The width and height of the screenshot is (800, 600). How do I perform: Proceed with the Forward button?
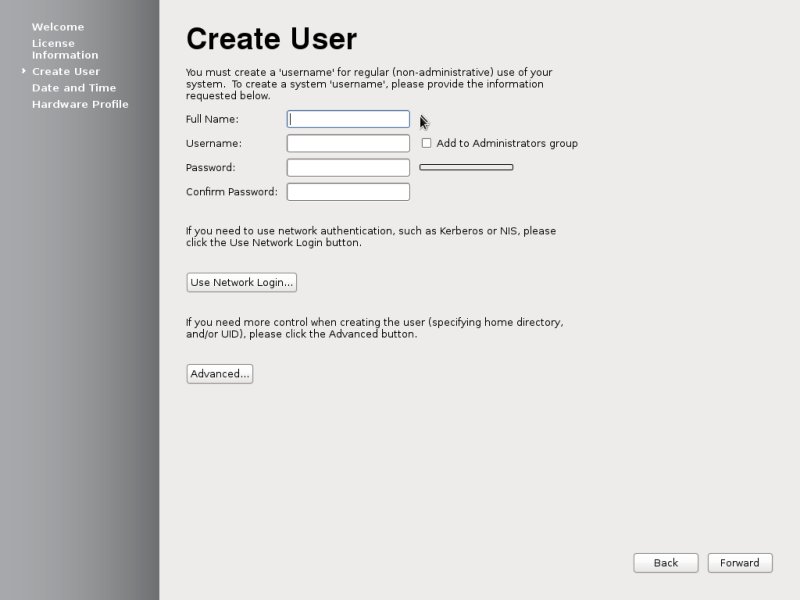pos(740,563)
